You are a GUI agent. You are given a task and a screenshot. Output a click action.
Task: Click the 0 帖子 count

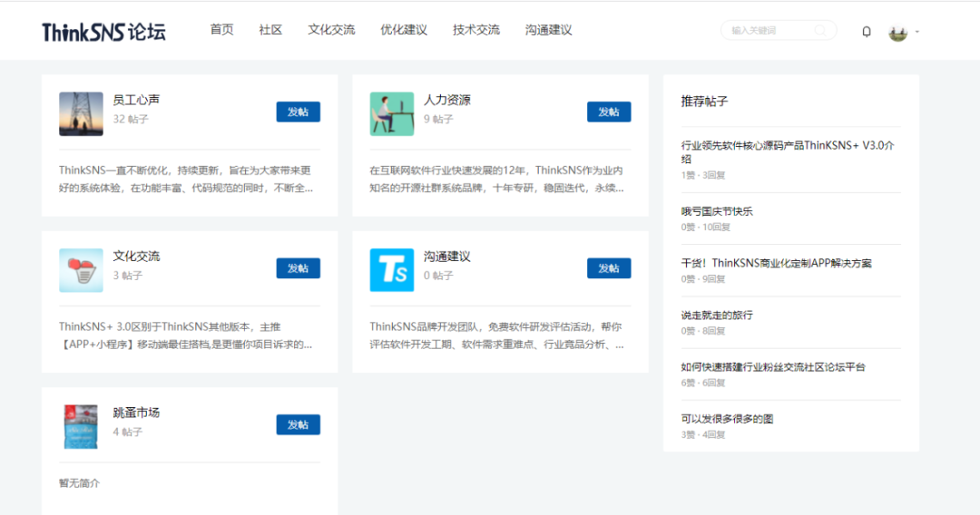[x=438, y=276]
